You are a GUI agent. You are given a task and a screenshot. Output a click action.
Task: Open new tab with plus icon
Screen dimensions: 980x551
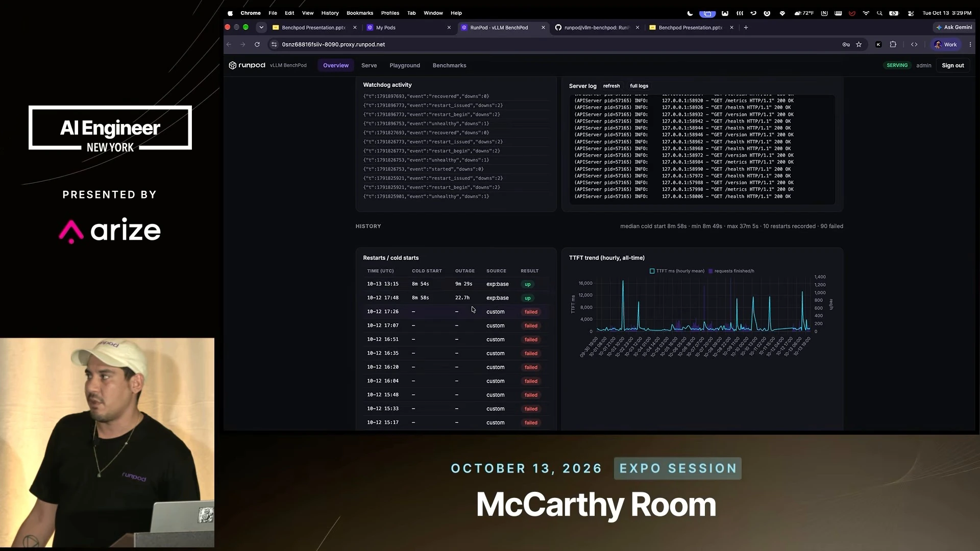tap(746, 28)
